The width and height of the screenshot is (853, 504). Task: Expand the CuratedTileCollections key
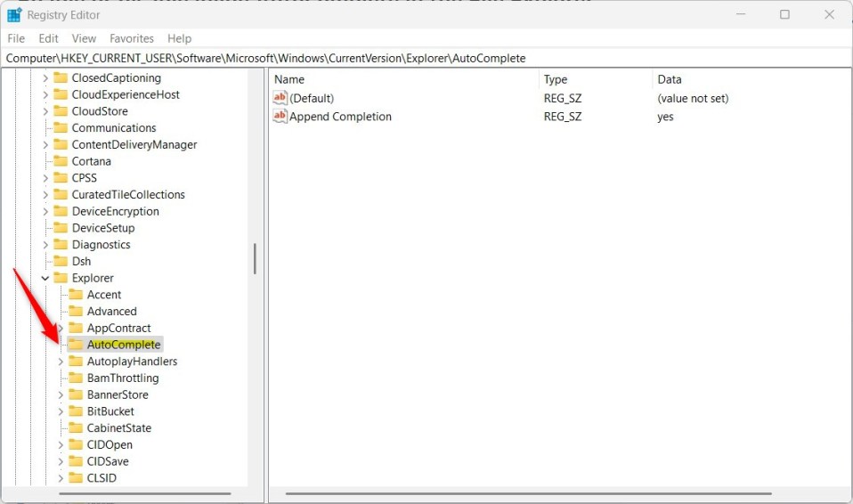[x=45, y=195]
